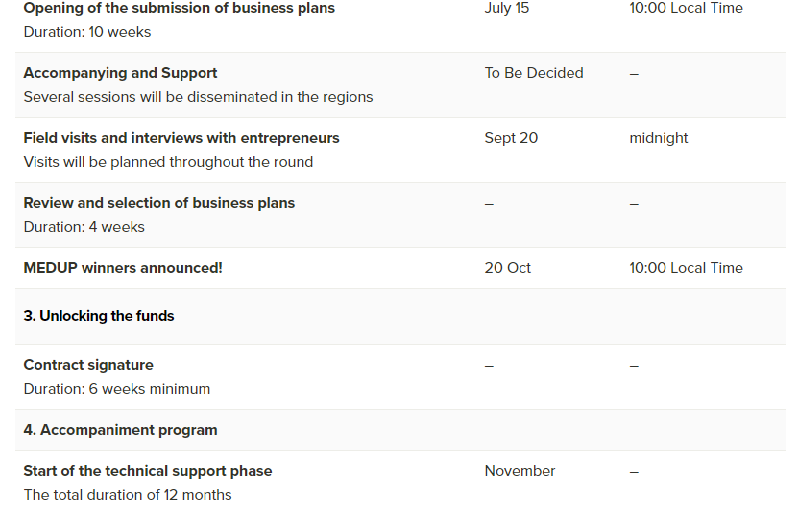Screen dimensions: 790x509
Task: Click "Several sessions will be disseminated" description
Action: click(x=198, y=97)
